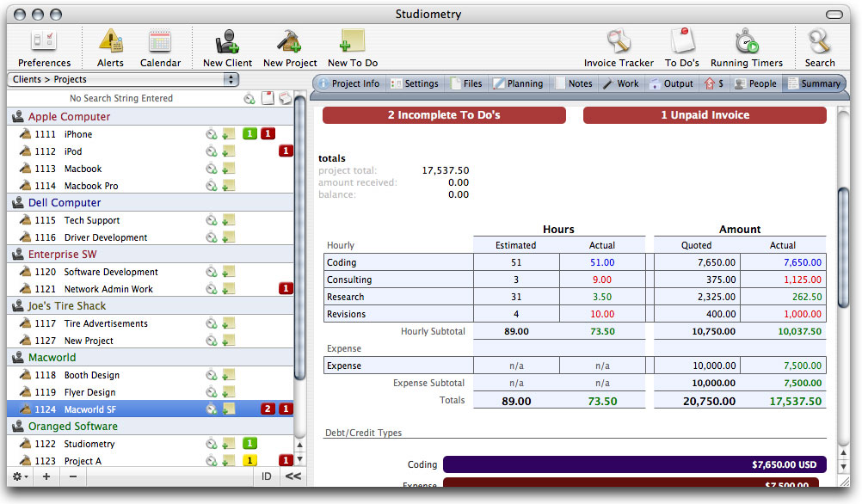
Task: Click project list scroll down arrow
Action: [x=299, y=459]
